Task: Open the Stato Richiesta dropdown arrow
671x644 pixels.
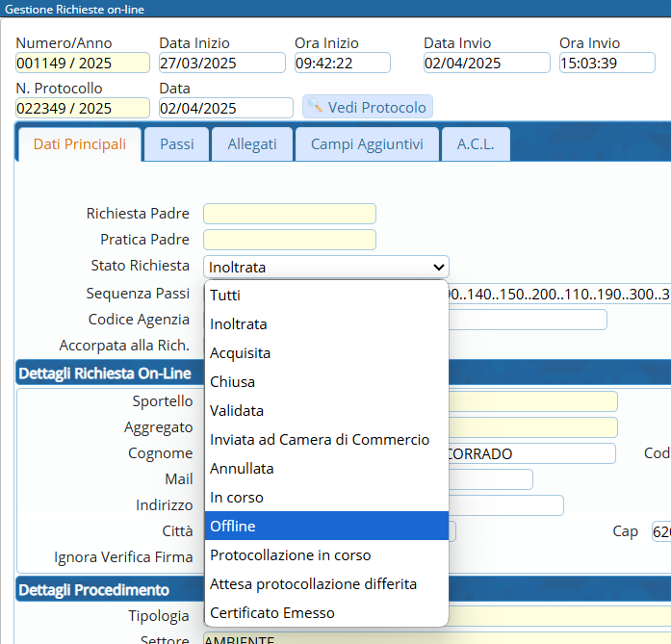Action: (x=438, y=267)
